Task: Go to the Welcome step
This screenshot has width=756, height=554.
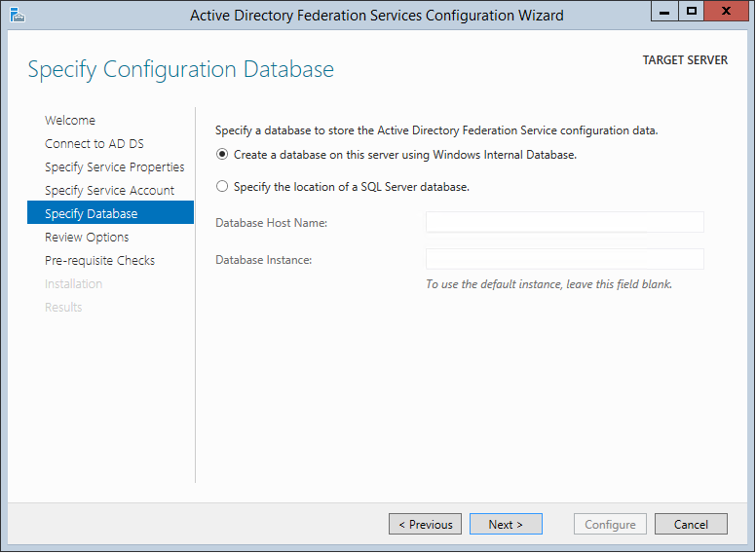Action: click(x=70, y=121)
